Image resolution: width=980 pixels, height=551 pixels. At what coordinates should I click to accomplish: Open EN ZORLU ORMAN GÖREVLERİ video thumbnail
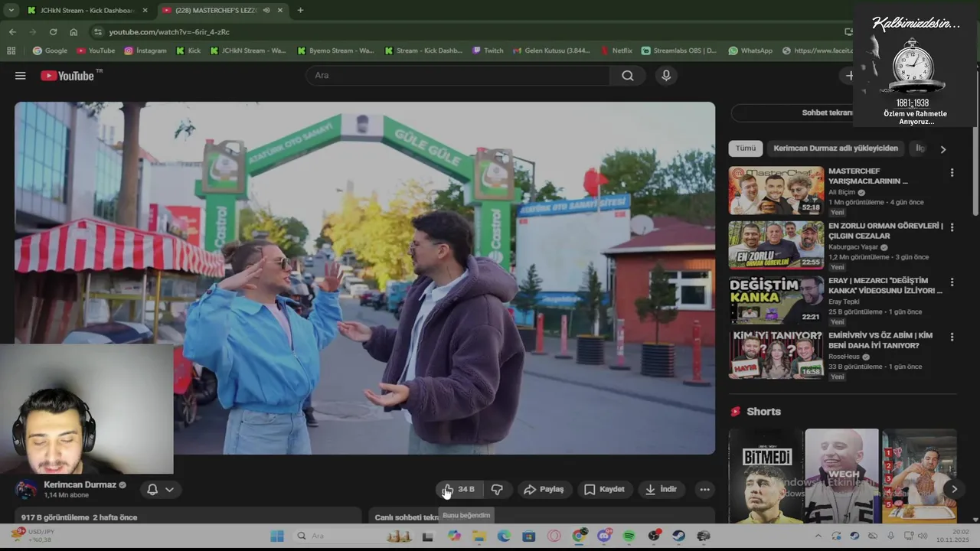pos(776,245)
